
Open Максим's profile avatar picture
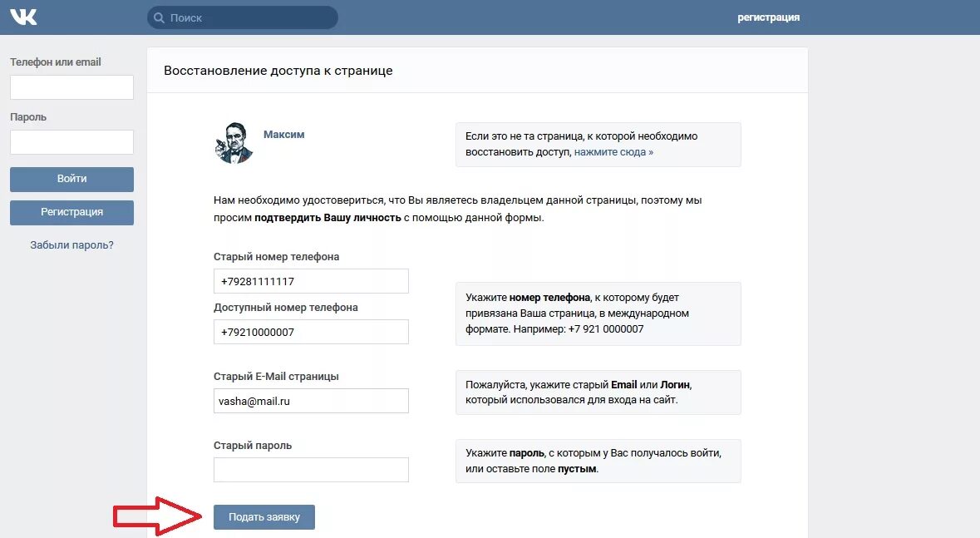234,143
